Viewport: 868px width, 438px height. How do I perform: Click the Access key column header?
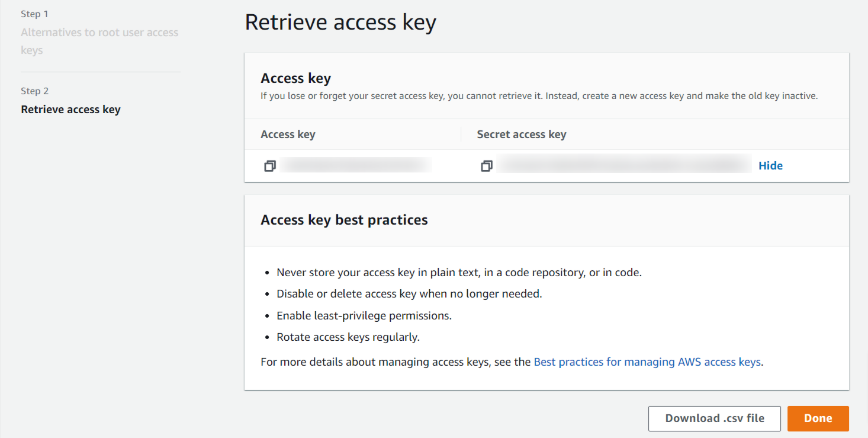click(x=288, y=135)
